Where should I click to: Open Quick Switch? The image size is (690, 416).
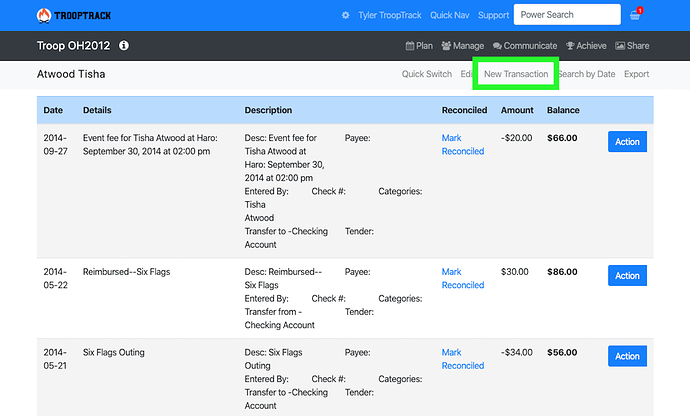427,74
